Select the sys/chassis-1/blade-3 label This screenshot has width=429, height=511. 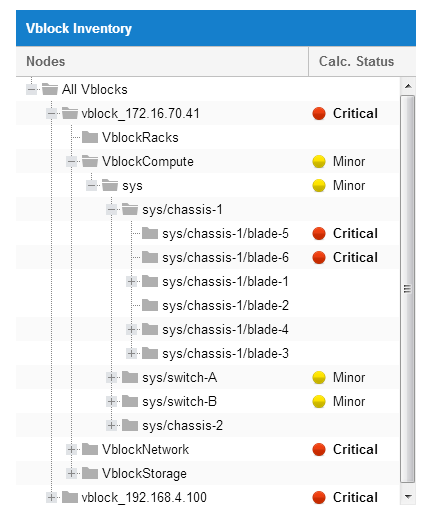click(x=225, y=353)
